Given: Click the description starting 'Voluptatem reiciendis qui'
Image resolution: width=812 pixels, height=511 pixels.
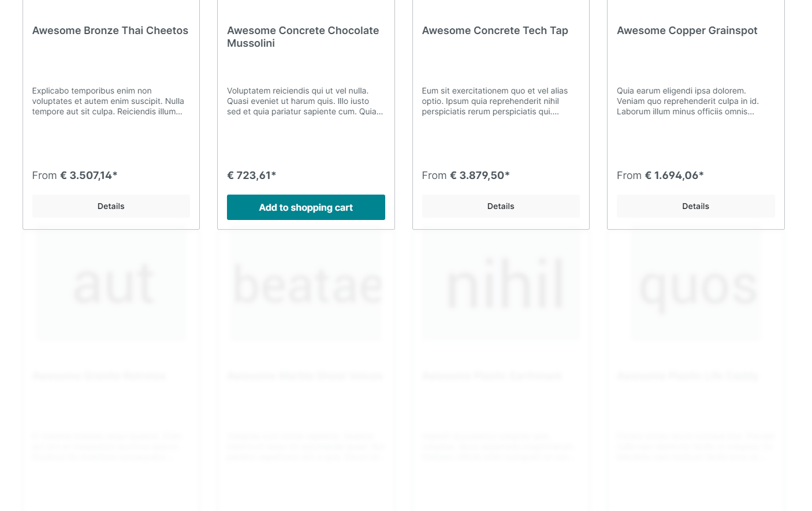Looking at the screenshot, I should tap(305, 101).
